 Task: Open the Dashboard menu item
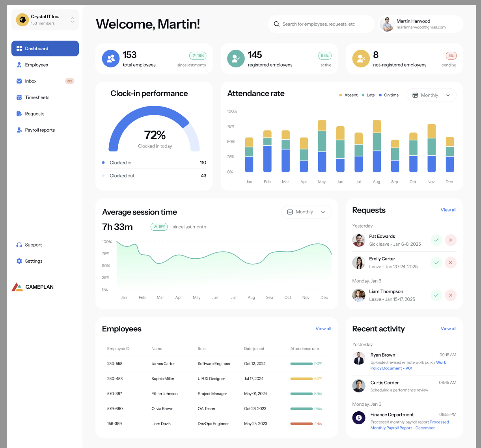coord(45,49)
